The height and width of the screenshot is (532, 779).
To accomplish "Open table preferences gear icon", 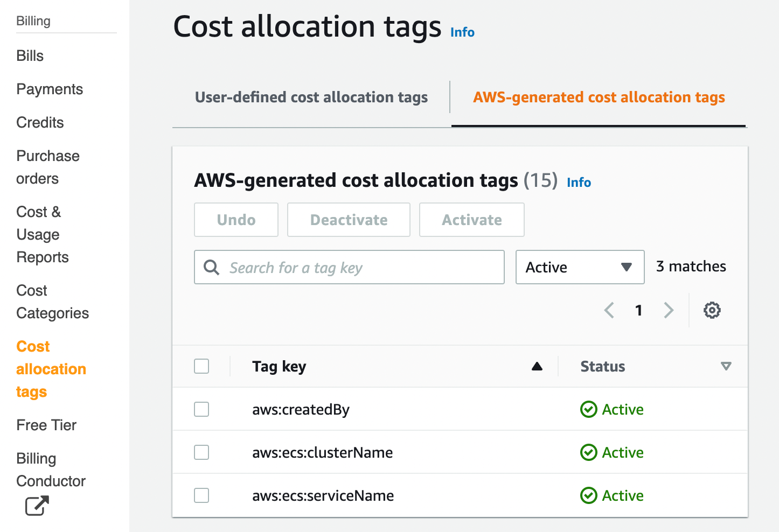I will [x=712, y=310].
